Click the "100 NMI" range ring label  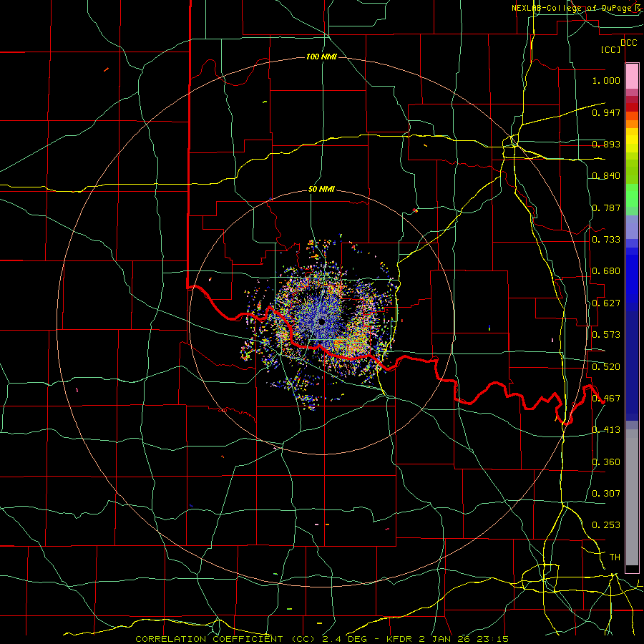(321, 57)
